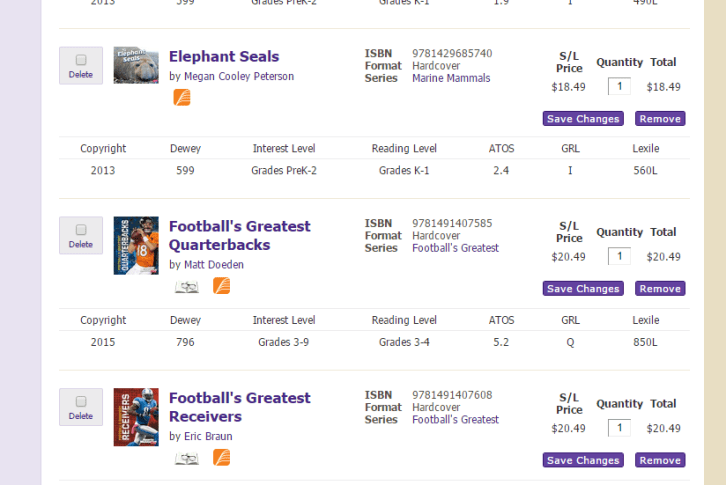726x485 pixels.
Task: Remove Football's Greatest Quarterbacks from the list
Action: (x=660, y=289)
